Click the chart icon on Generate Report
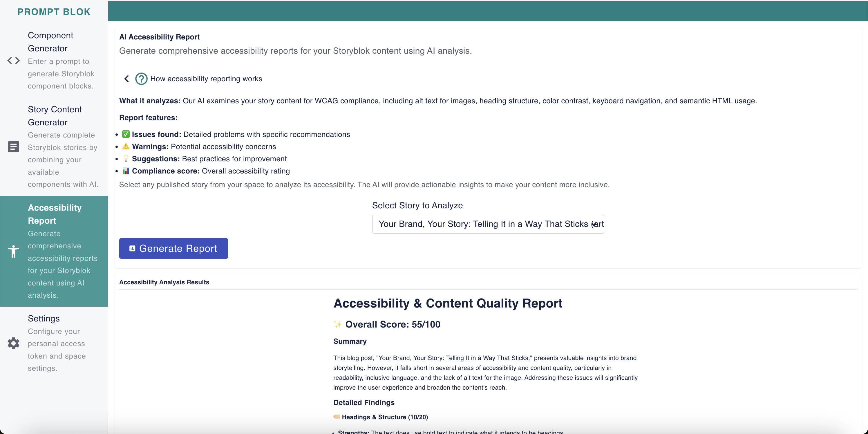 (x=132, y=249)
